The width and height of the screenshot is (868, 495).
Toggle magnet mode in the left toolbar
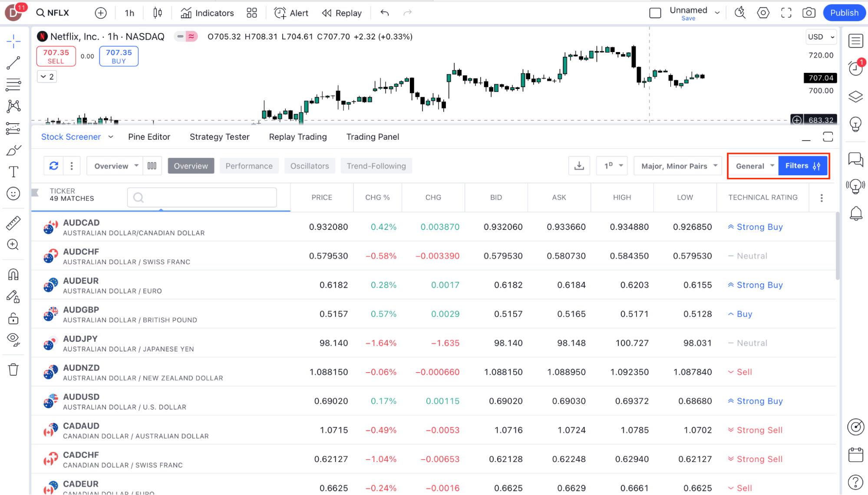(x=13, y=274)
